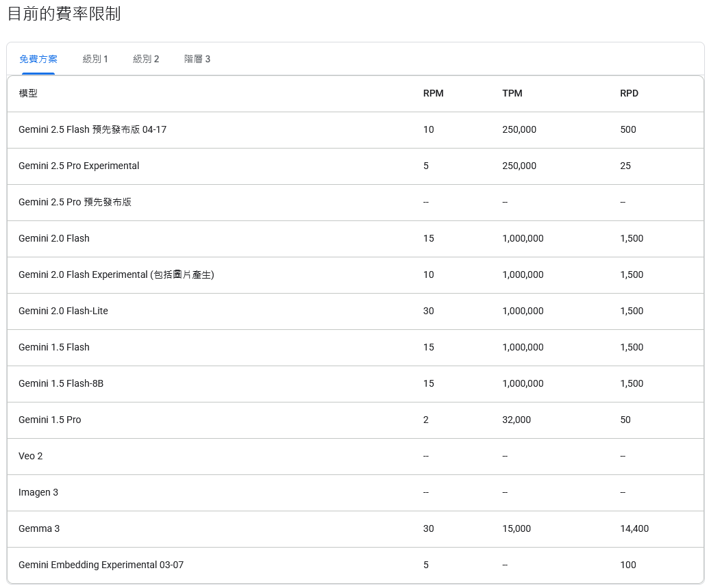Select Gemini 2.0 Flash Experimental (包括圖片產生) name
The height and width of the screenshot is (588, 709).
[x=116, y=274]
